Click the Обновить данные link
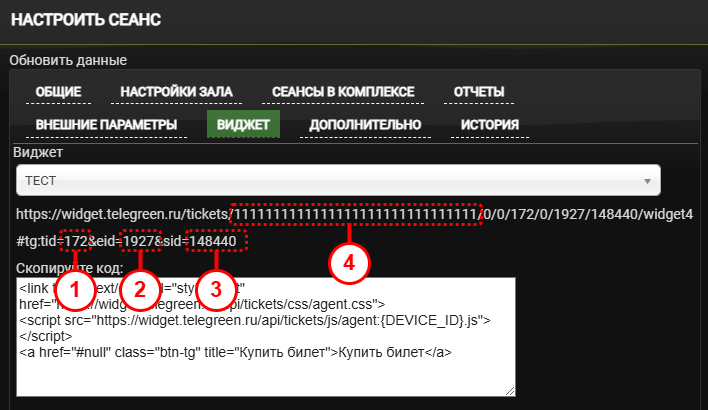This screenshot has height=410, width=708. tap(68, 60)
